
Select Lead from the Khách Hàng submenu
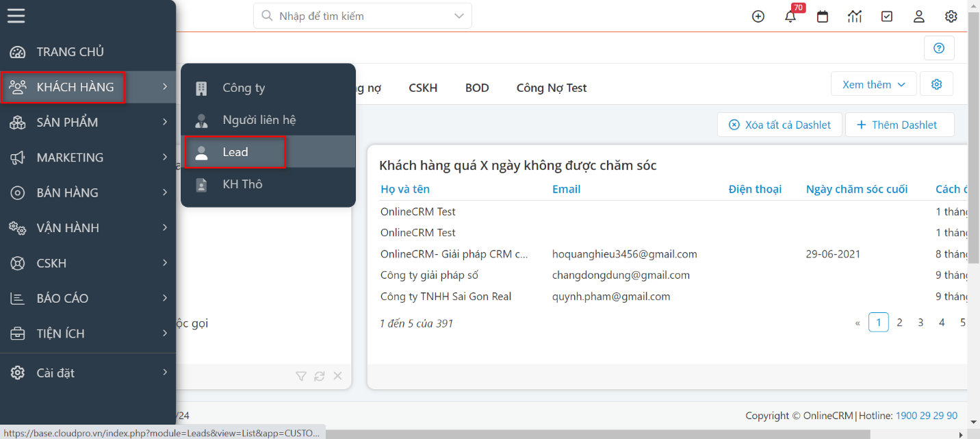(x=235, y=152)
